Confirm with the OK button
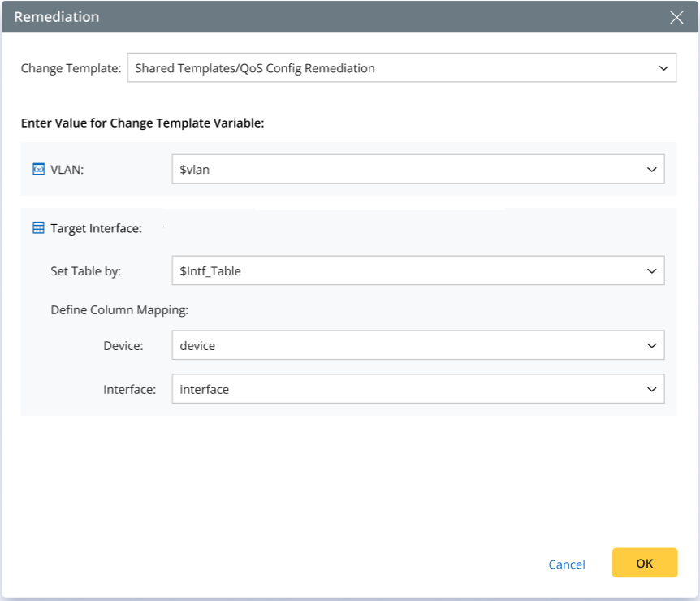Image resolution: width=700 pixels, height=601 pixels. pyautogui.click(x=645, y=563)
